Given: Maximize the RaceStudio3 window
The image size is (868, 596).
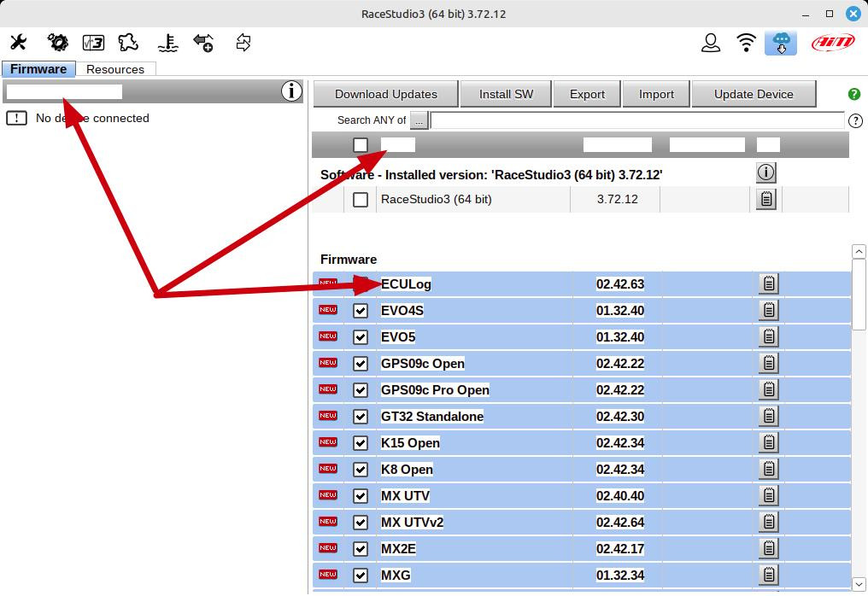Looking at the screenshot, I should (x=830, y=14).
